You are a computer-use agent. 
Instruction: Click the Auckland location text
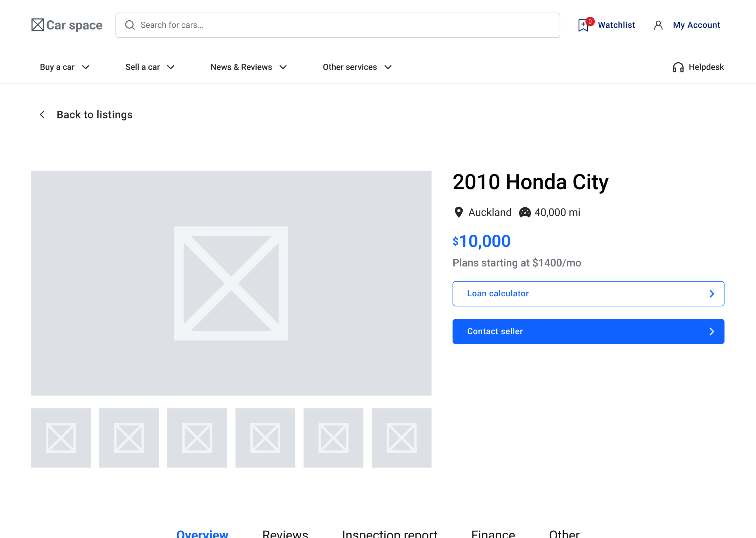pyautogui.click(x=490, y=212)
